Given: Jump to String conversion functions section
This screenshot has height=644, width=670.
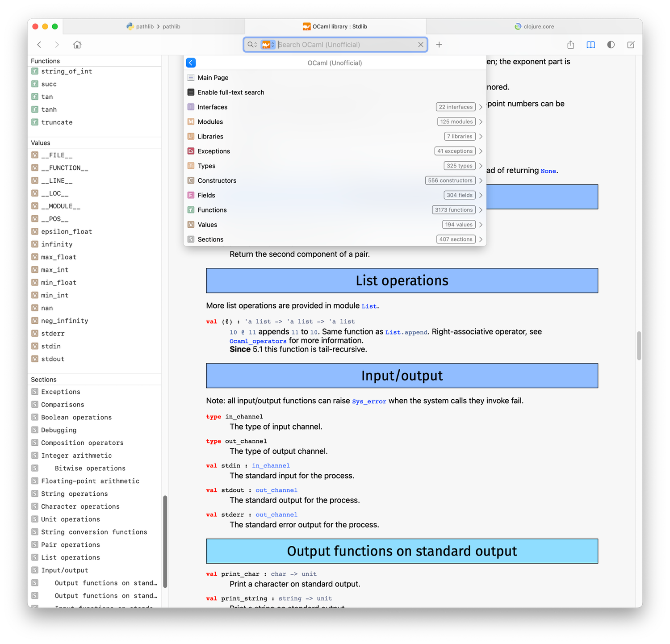Looking at the screenshot, I should (94, 532).
